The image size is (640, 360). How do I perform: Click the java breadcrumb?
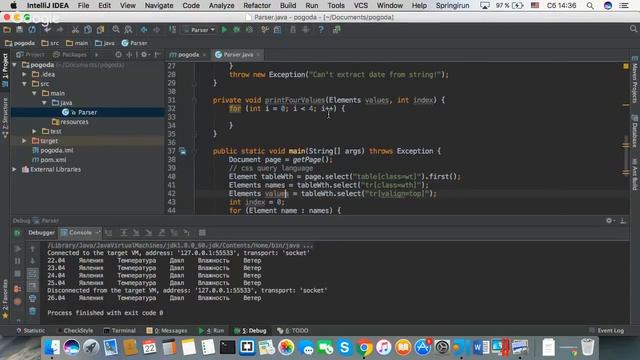coord(105,43)
